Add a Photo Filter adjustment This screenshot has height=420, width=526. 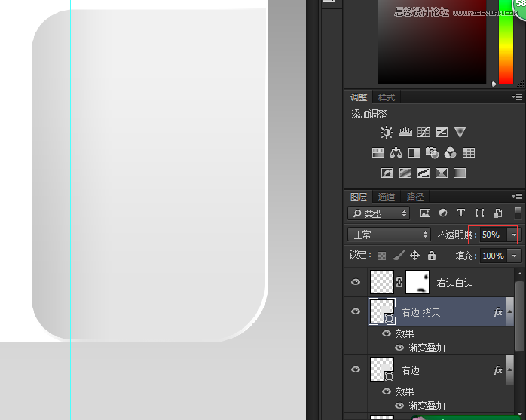(x=432, y=153)
